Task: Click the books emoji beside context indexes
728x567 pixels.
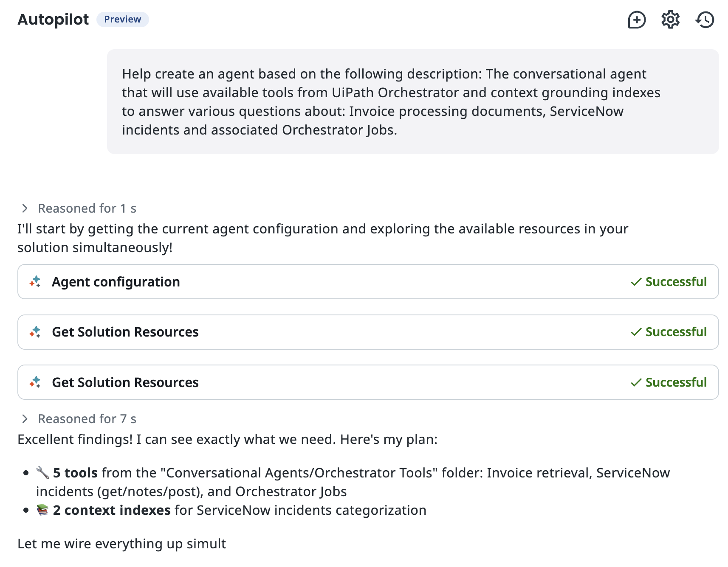Action: pyautogui.click(x=42, y=510)
